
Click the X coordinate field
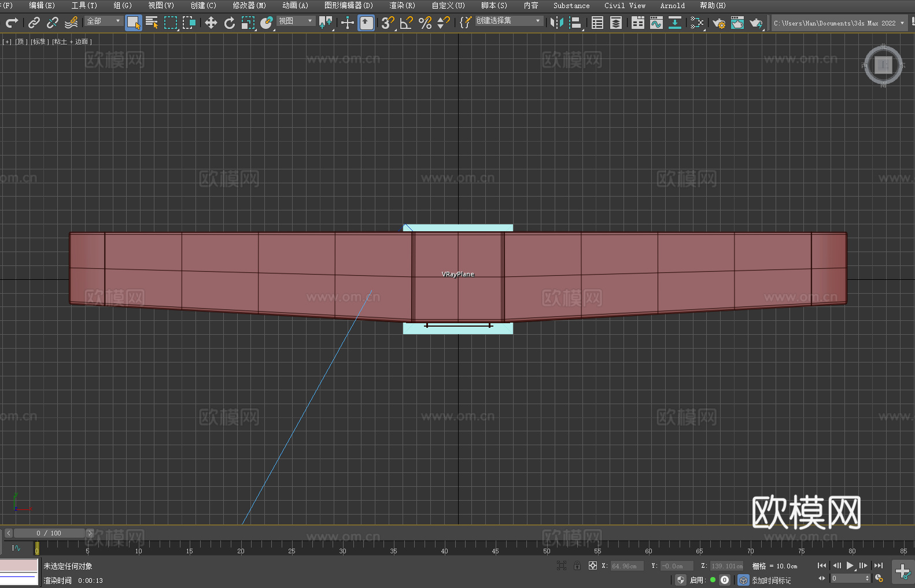tap(627, 566)
